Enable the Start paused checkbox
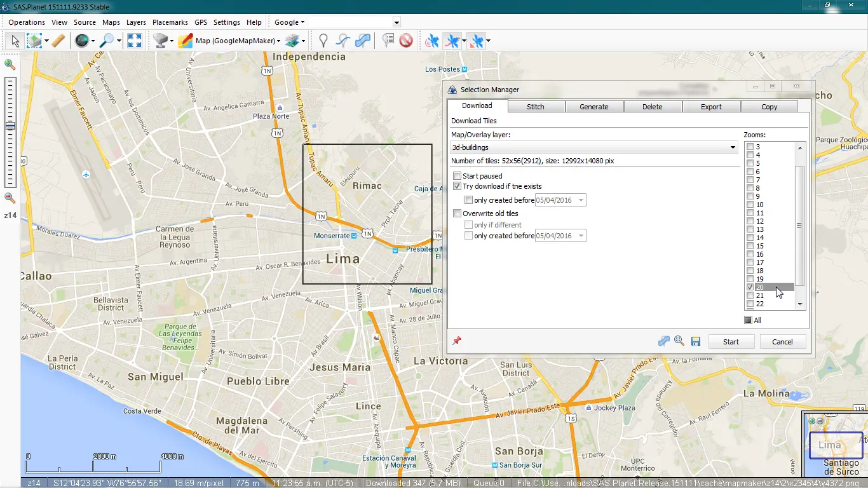This screenshot has width=868, height=488. 457,176
